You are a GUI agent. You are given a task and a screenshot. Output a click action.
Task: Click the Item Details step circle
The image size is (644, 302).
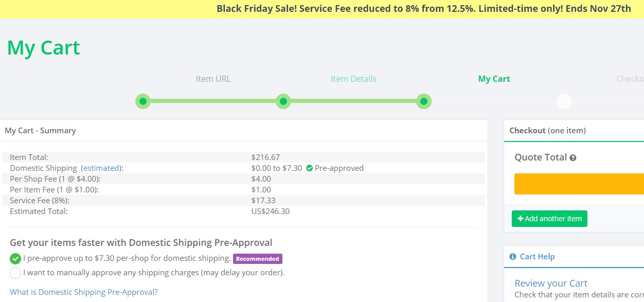(x=283, y=101)
